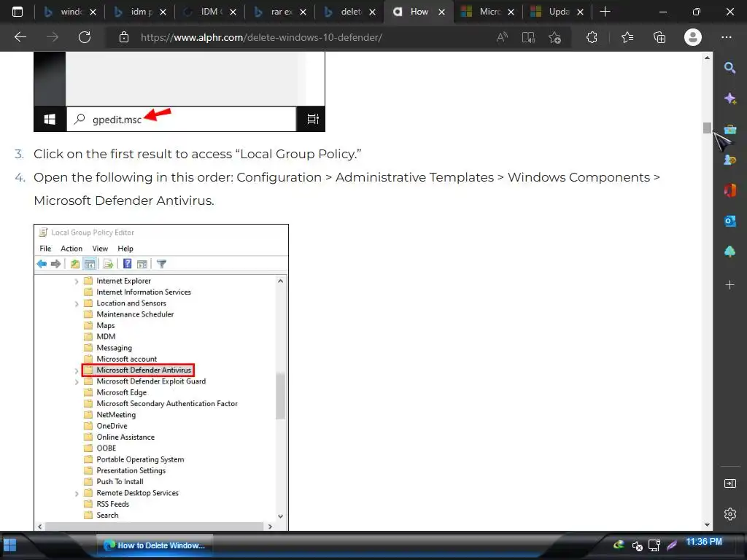The width and height of the screenshot is (747, 560).
Task: Open the Copilot sparkle icon in sidebar
Action: coord(729,98)
